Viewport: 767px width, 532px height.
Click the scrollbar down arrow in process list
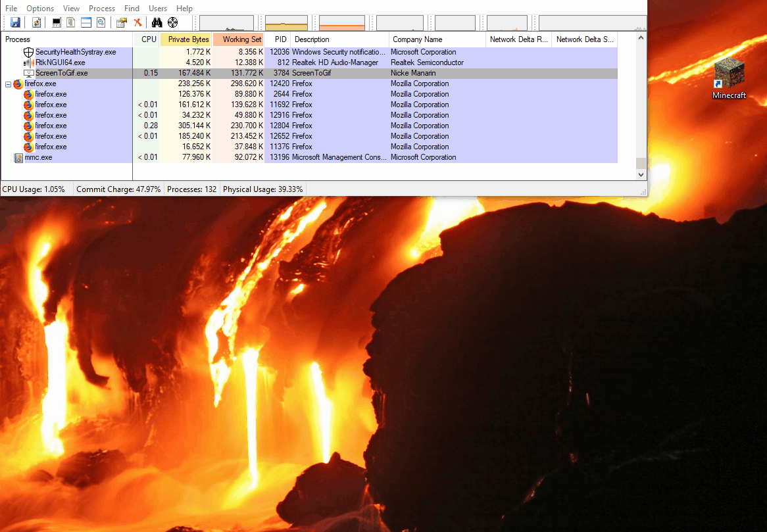[x=641, y=175]
